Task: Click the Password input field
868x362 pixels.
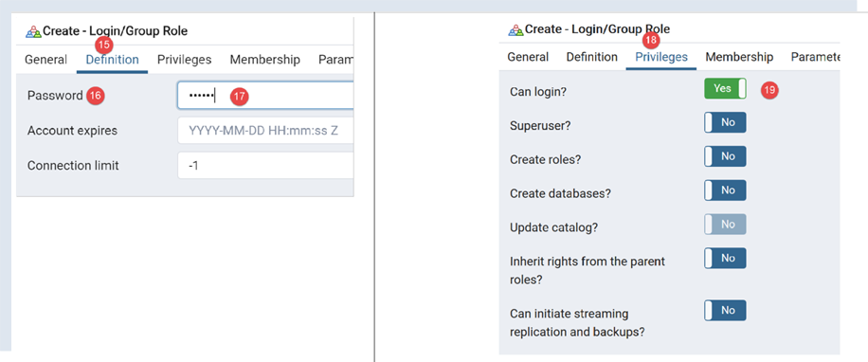Action: point(265,96)
